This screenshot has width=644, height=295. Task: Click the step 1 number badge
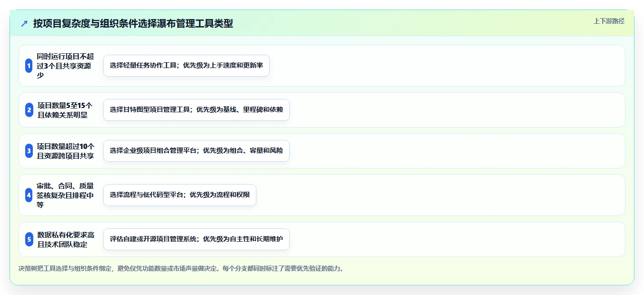point(29,66)
